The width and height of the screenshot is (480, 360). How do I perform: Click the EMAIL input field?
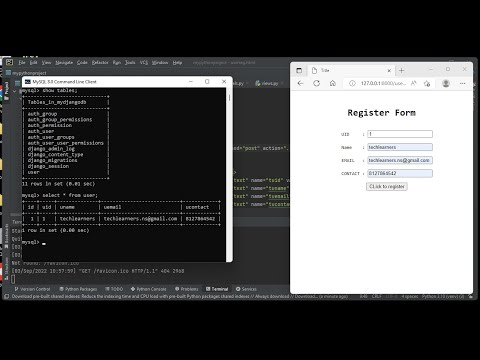pos(400,160)
